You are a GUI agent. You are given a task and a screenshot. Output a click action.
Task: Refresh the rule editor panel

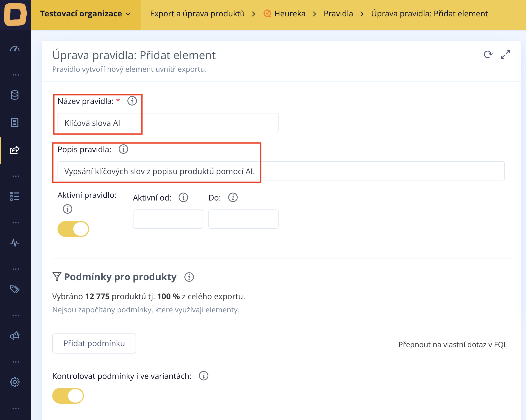(x=488, y=55)
